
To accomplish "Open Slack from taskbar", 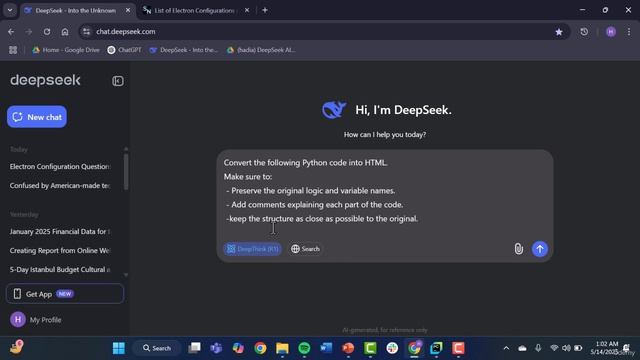I will (x=392, y=348).
